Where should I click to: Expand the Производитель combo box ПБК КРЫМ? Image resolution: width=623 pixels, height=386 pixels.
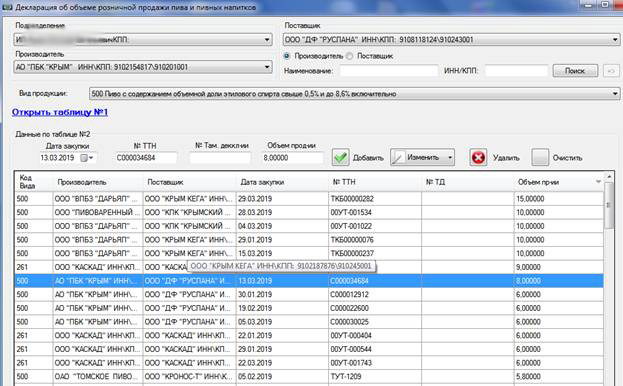pos(267,67)
